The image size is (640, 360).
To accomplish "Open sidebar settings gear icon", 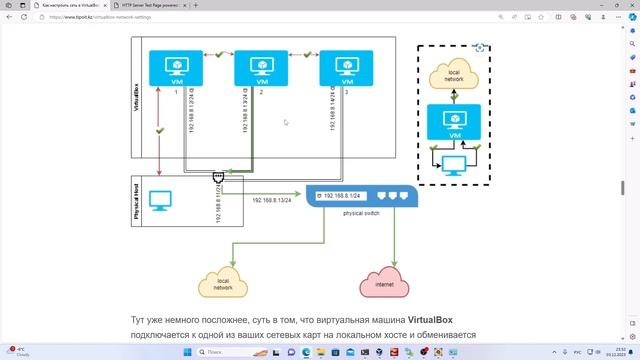I will 633,337.
